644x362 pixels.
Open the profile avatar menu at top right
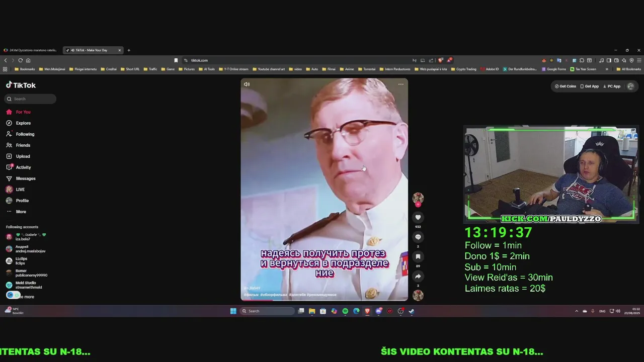point(630,86)
